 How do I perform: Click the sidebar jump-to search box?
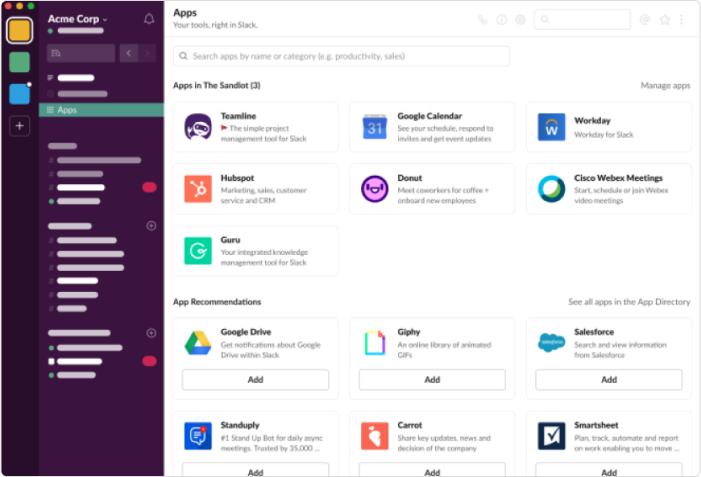(x=81, y=53)
